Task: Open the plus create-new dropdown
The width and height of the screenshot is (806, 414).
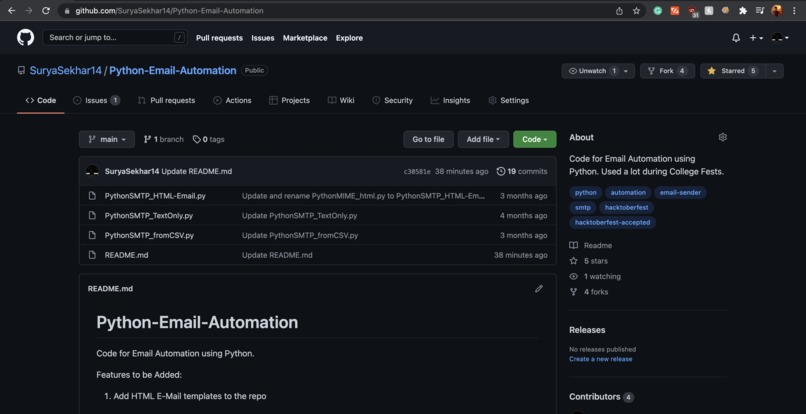Action: (756, 38)
